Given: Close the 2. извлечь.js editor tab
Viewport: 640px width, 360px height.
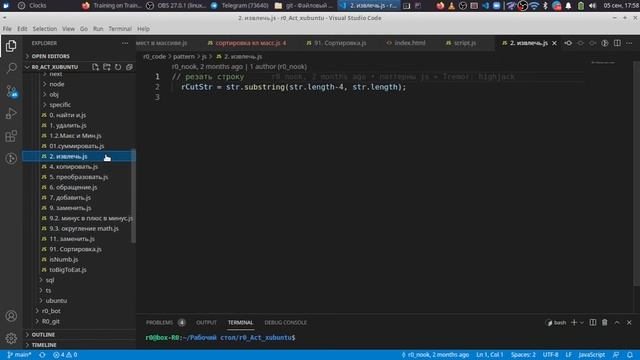Looking at the screenshot, I should 554,43.
